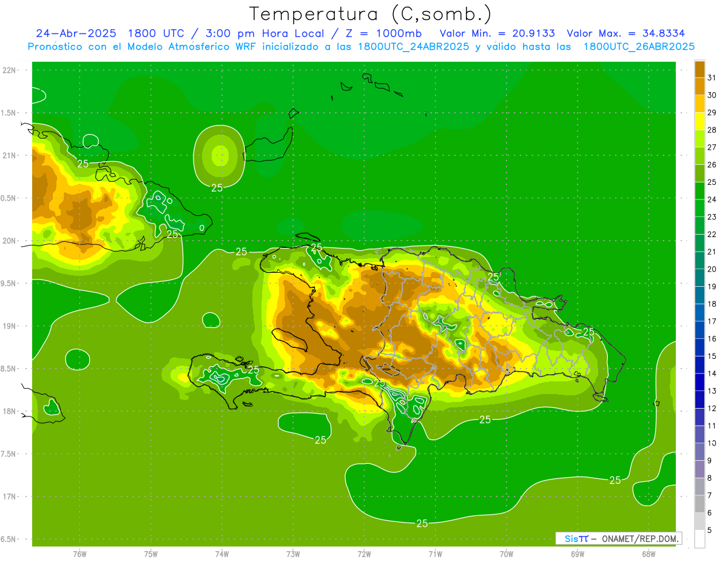The image size is (728, 562).
Task: Click the valid-until time '1800UTC_26ABR2025'
Action: click(639, 47)
